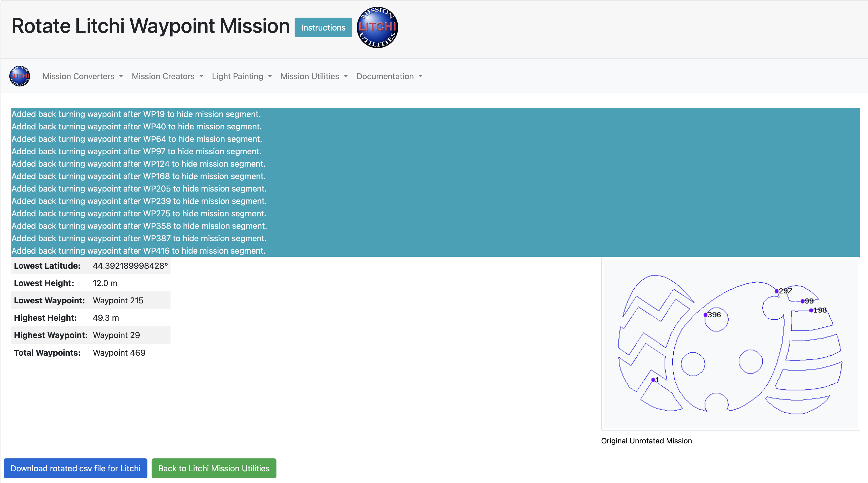This screenshot has width=868, height=483.
Task: Click the 'Rotate Litchi Waypoint Mission' heading
Action: pyautogui.click(x=151, y=26)
